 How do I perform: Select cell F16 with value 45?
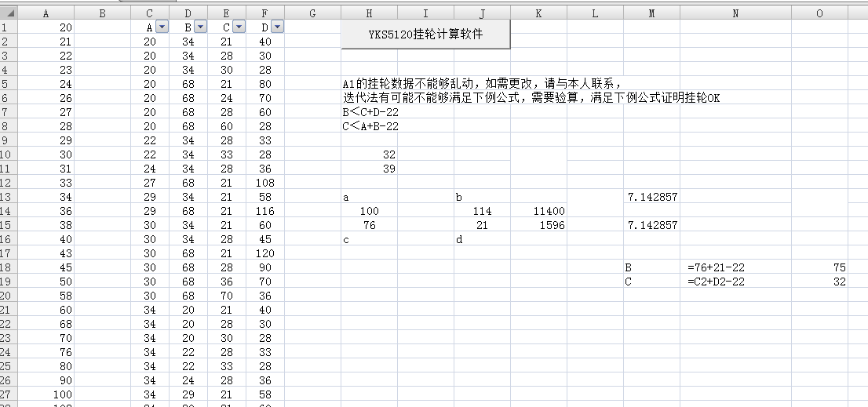point(265,239)
